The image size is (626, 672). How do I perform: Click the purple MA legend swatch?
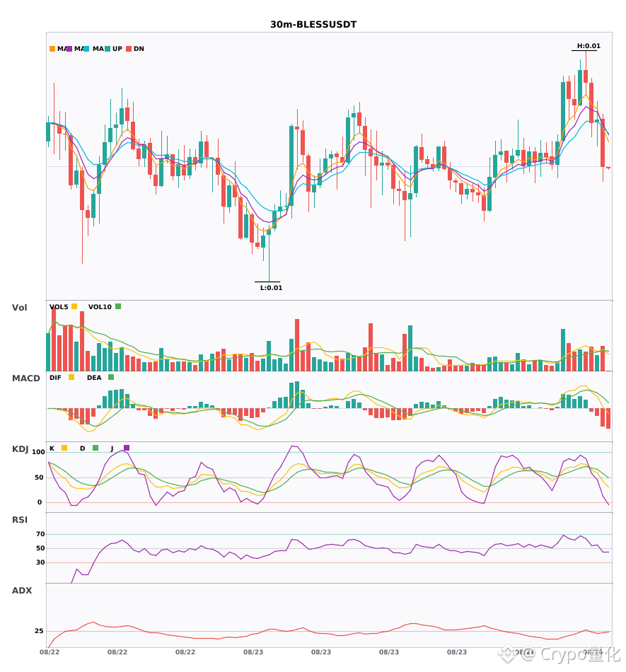(x=69, y=49)
